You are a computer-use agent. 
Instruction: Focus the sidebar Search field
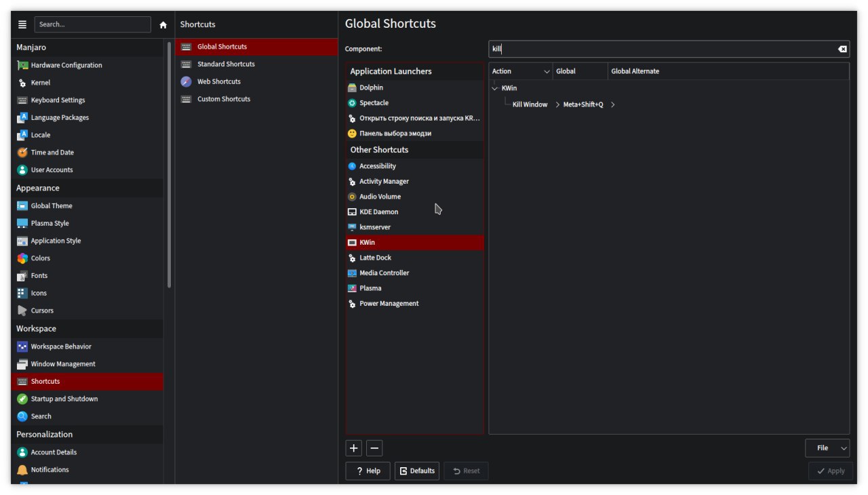tap(93, 24)
